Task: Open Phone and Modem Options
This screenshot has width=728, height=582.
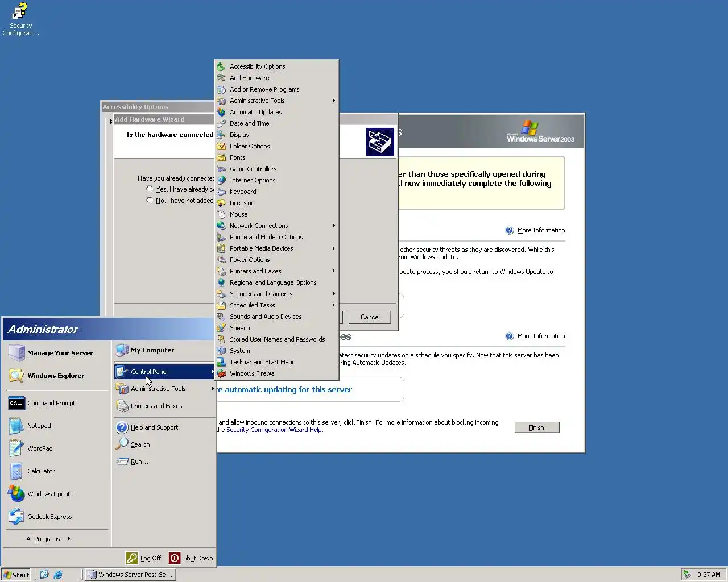Action: point(276,237)
